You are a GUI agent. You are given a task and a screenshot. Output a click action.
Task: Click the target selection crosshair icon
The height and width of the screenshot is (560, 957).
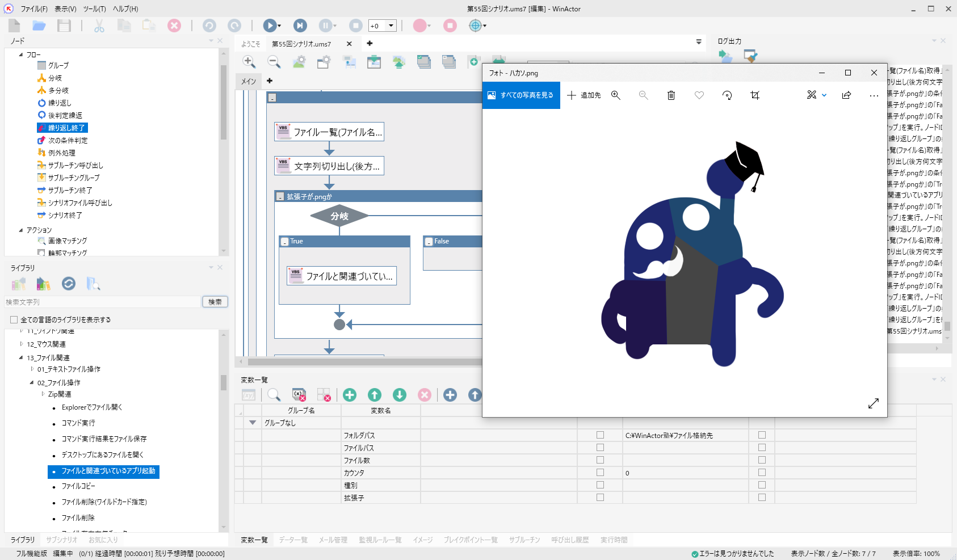pos(476,26)
